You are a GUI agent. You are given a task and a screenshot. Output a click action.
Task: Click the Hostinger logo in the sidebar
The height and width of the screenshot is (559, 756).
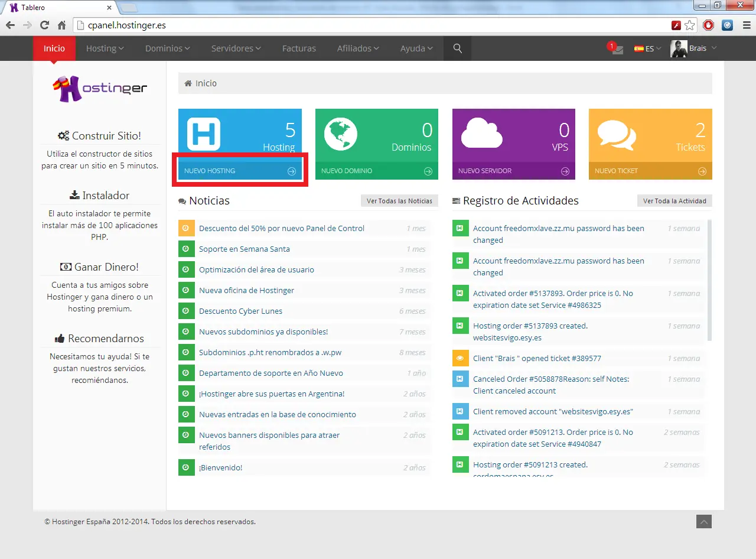click(x=99, y=88)
